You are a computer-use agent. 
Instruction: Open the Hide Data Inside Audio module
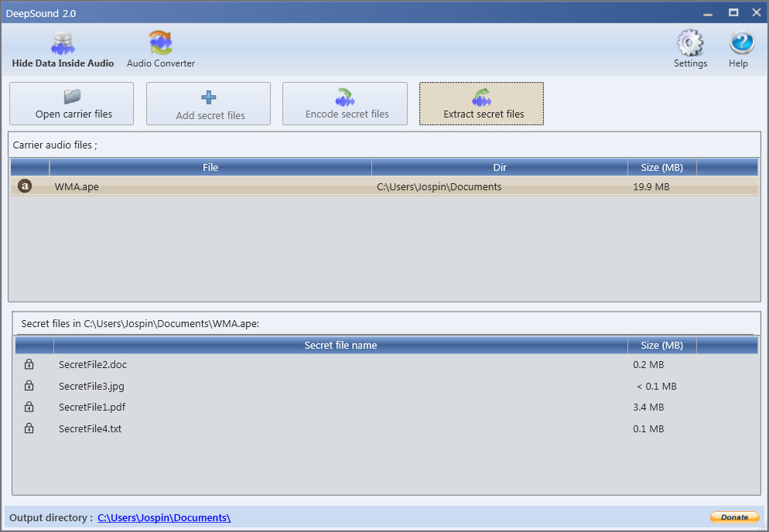[x=63, y=49]
